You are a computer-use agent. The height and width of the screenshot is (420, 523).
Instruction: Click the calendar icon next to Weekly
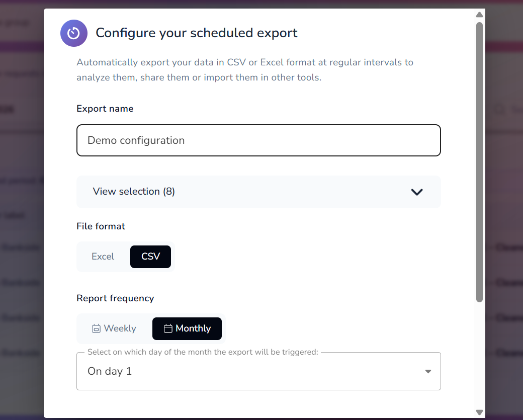click(x=96, y=328)
